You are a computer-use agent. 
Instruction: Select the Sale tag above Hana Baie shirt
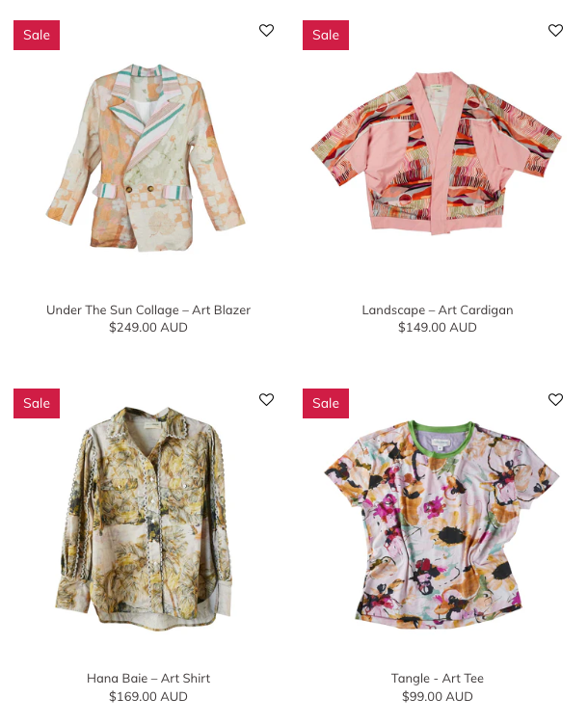[37, 403]
